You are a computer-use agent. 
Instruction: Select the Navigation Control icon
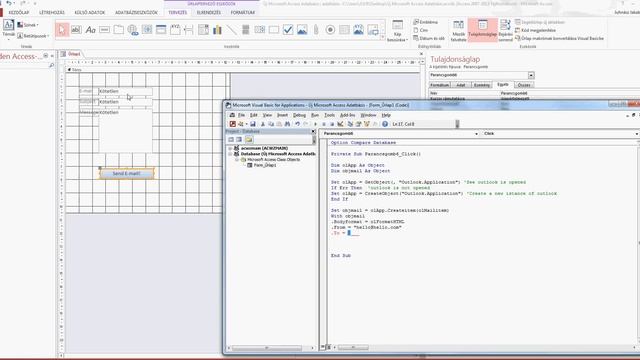[x=161, y=30]
